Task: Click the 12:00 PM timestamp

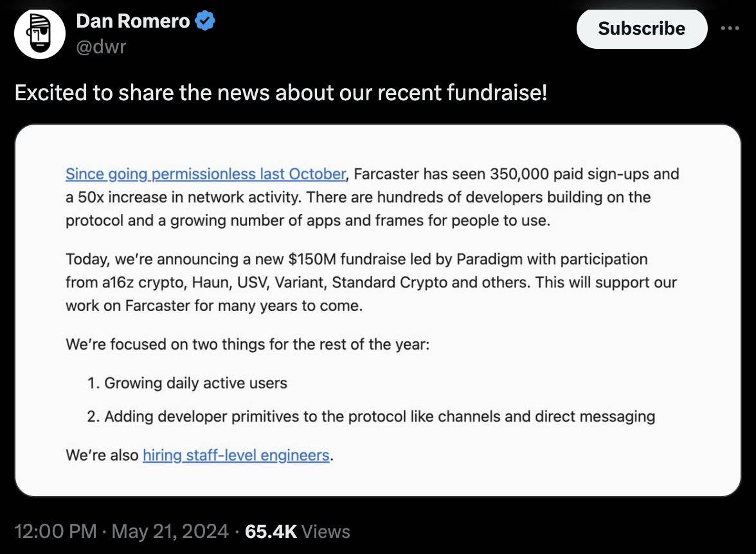Action: [x=55, y=532]
